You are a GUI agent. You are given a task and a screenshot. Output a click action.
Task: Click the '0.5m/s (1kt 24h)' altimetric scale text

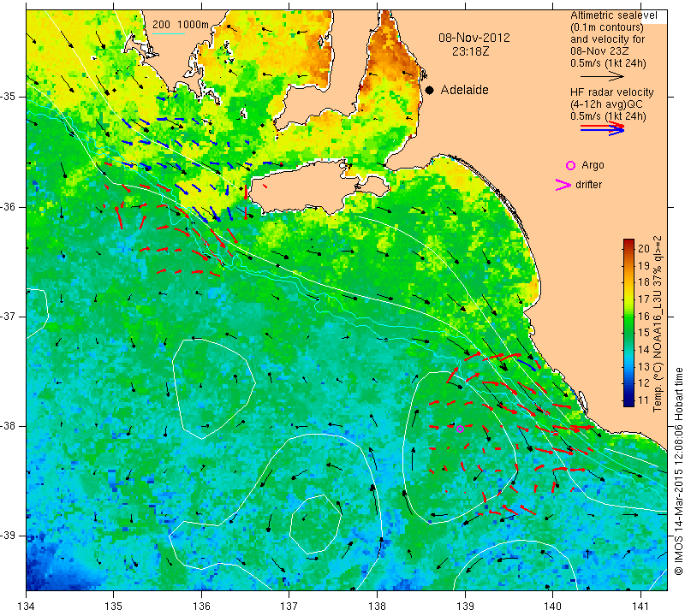coord(608,63)
